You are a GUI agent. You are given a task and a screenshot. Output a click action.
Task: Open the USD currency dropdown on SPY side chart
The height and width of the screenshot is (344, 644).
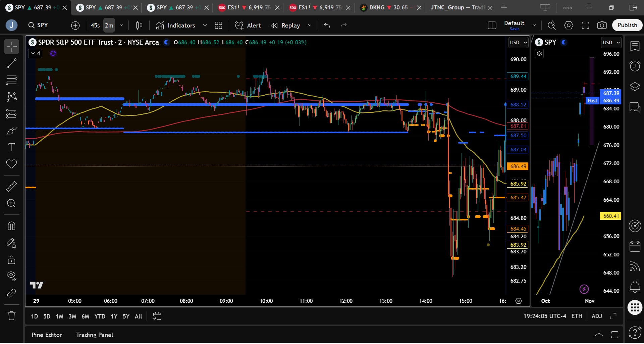point(611,43)
